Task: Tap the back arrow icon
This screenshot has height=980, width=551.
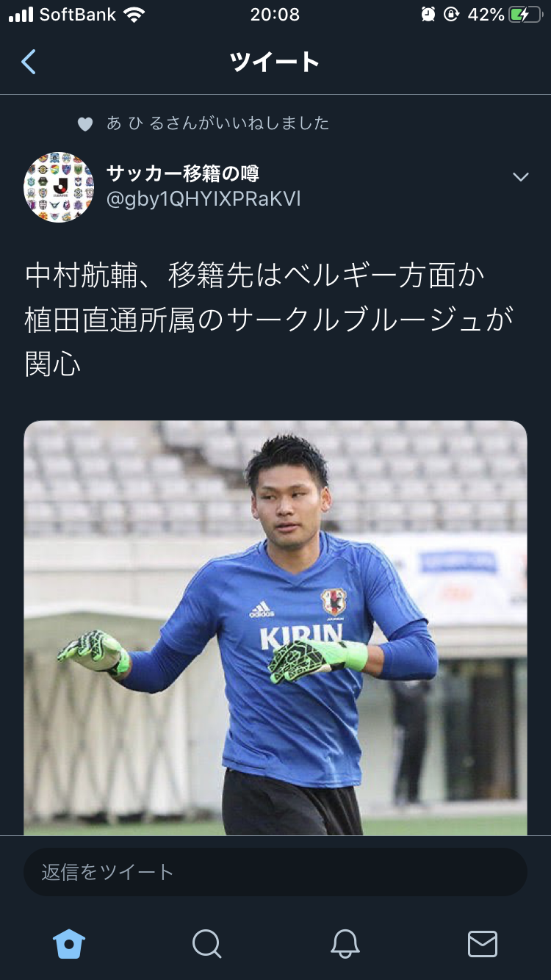Action: pos(29,62)
